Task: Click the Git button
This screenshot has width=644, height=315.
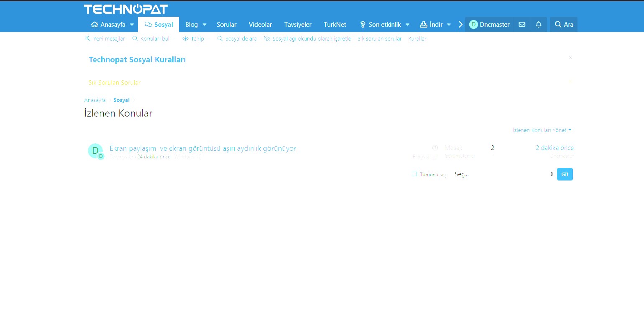Action: 565,174
